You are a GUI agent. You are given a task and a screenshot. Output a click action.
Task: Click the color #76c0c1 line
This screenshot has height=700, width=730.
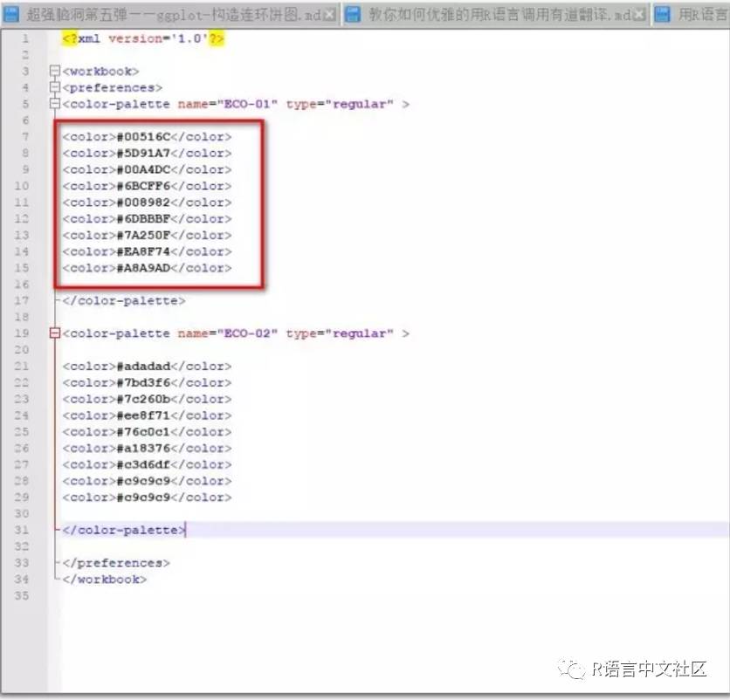pos(147,432)
